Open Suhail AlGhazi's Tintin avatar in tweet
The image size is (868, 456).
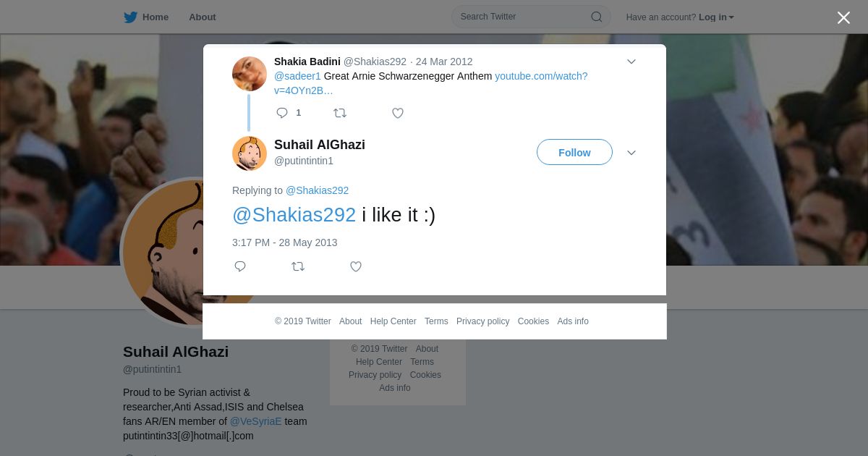tap(250, 153)
